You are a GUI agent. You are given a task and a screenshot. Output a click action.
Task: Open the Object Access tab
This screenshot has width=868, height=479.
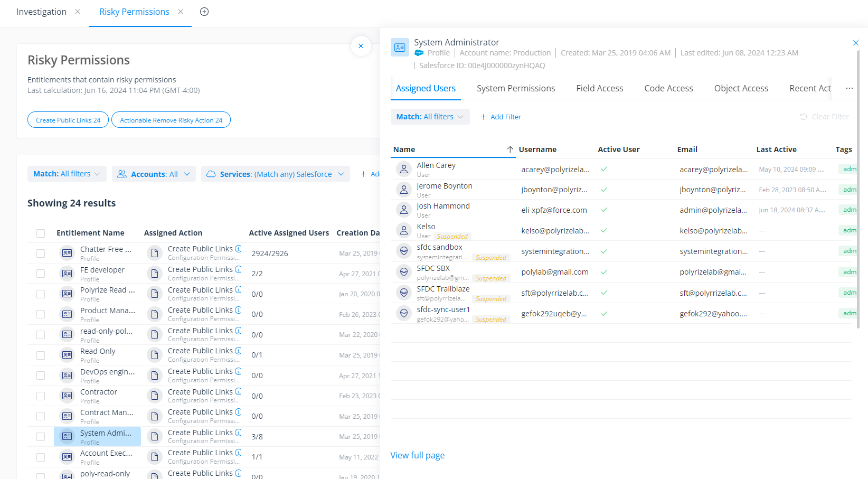(x=741, y=88)
